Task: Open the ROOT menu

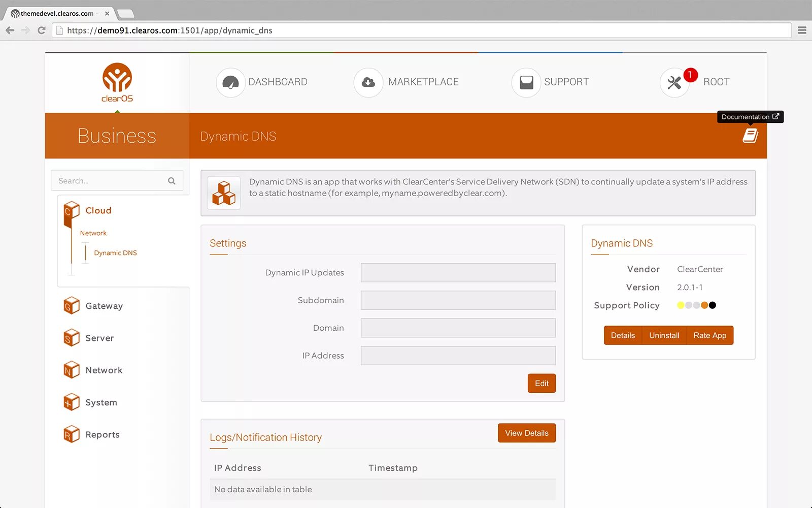Action: coord(716,82)
